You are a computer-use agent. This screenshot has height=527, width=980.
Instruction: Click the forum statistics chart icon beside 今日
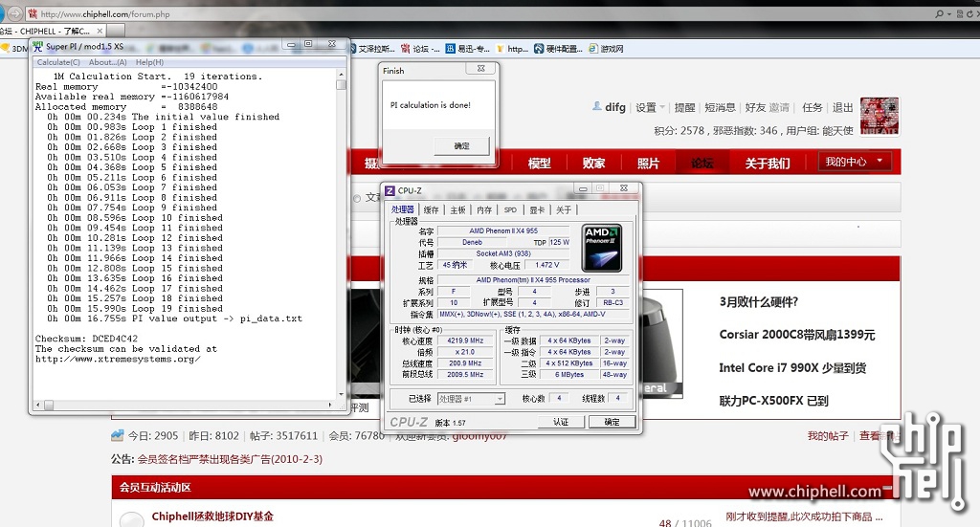(x=118, y=435)
